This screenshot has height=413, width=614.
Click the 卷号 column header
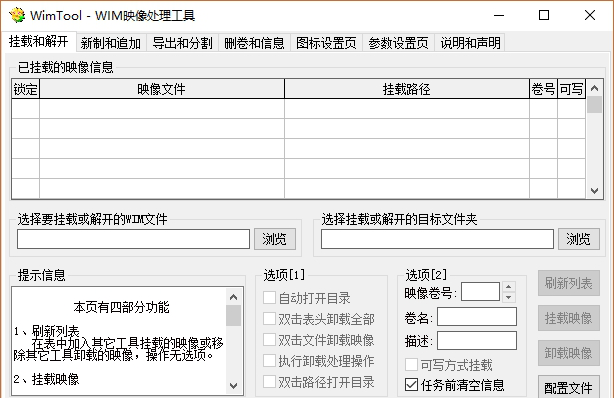[543, 89]
